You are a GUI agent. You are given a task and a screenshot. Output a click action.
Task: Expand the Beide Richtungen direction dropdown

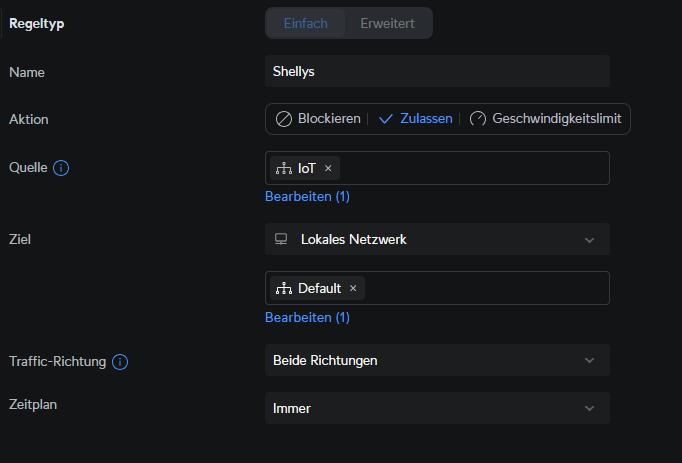[437, 360]
